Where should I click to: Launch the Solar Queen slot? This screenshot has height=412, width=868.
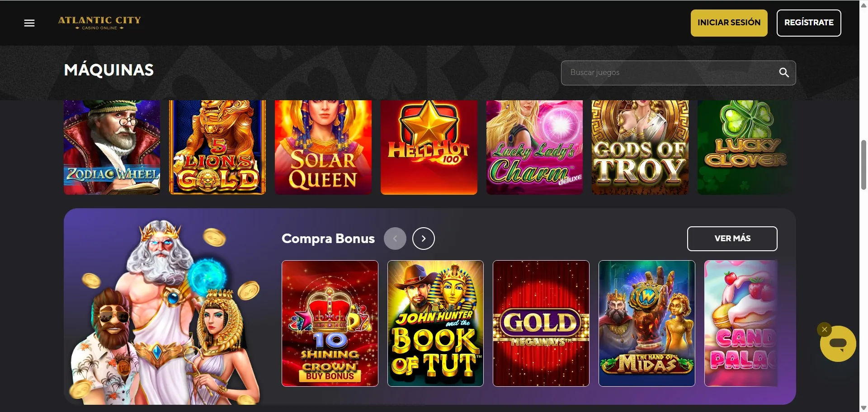[323, 147]
